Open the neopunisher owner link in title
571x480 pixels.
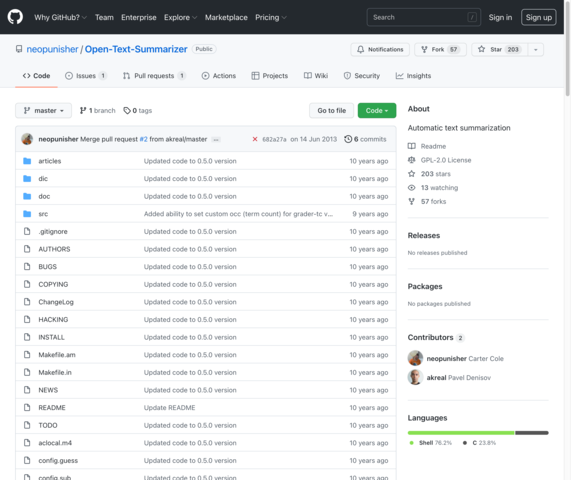click(x=52, y=49)
